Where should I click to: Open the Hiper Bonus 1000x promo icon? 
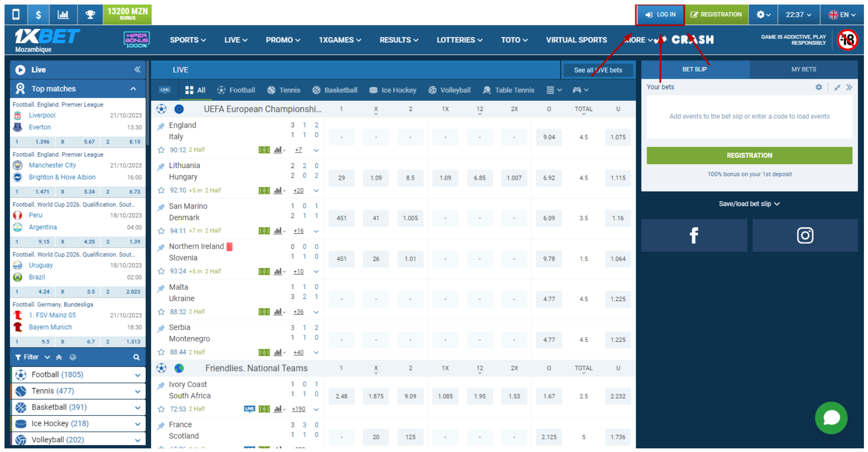137,40
